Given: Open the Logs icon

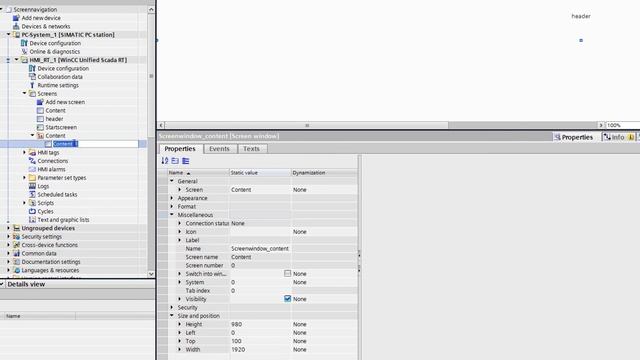Looking at the screenshot, I should click(32, 186).
